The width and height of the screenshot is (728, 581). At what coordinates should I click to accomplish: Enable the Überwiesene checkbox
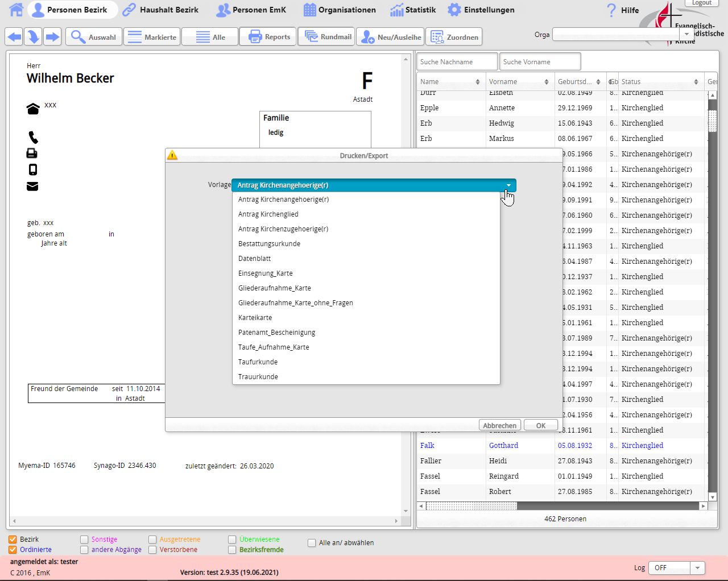[x=232, y=539]
